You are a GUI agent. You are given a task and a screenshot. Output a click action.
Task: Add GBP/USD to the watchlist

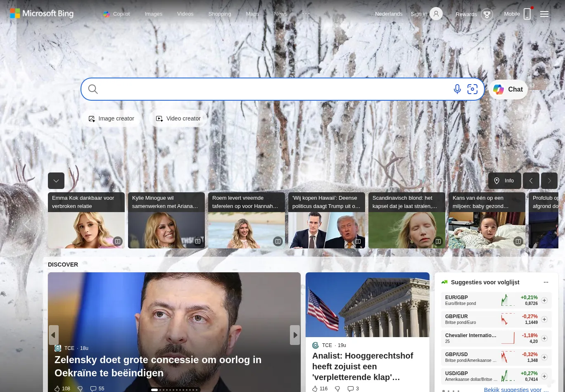pos(544,357)
